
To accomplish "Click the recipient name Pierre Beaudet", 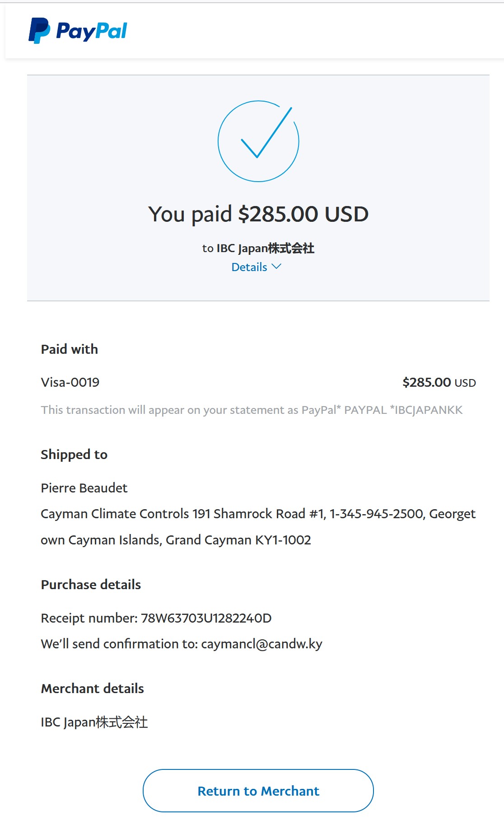I will 84,488.
